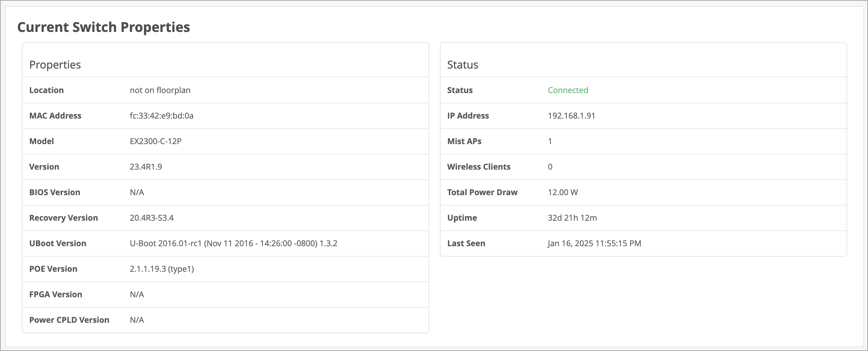Click the MAC address fc:33:42:e9:bd:0a
868x351 pixels.
(x=161, y=116)
